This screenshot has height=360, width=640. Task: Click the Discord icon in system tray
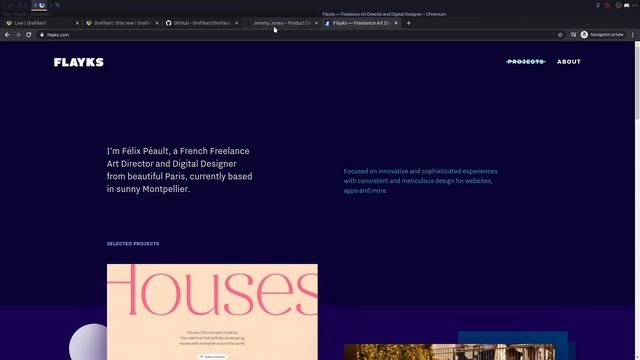pyautogui.click(x=627, y=5)
